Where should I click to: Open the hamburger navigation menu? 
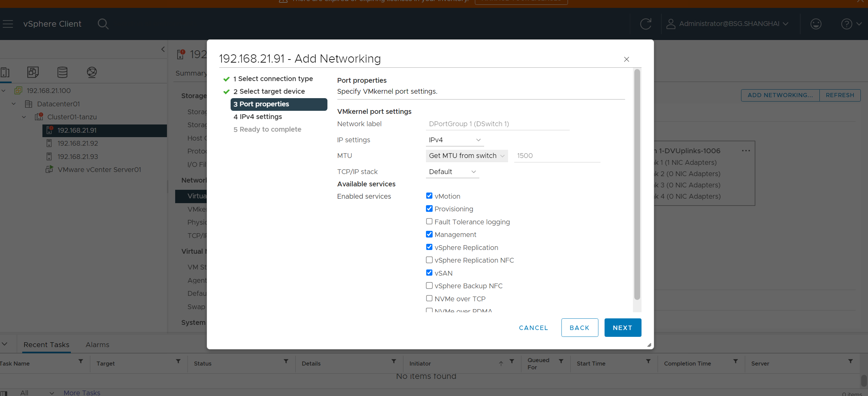[x=8, y=24]
